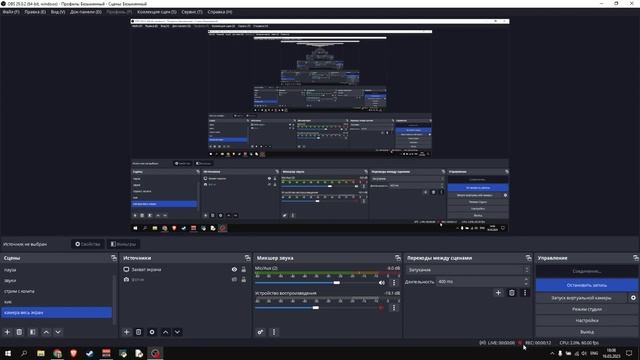Open scene filters icon in Scenes toolbar
Screen dimensions: 640x360
tap(33, 332)
